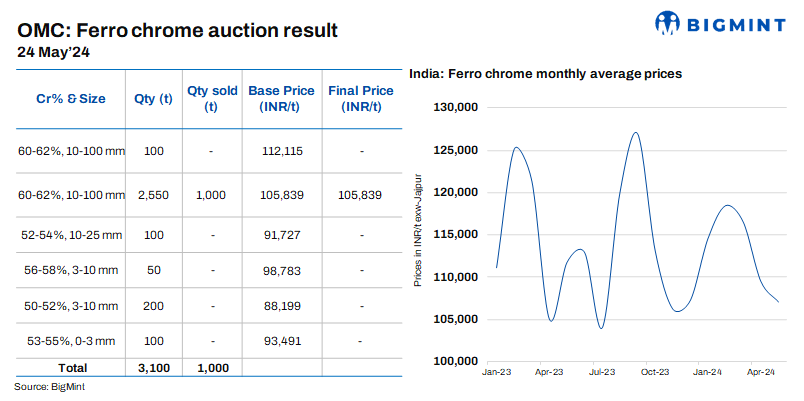This screenshot has width=804, height=401.
Task: Click the BigMint logo icon
Action: click(670, 23)
